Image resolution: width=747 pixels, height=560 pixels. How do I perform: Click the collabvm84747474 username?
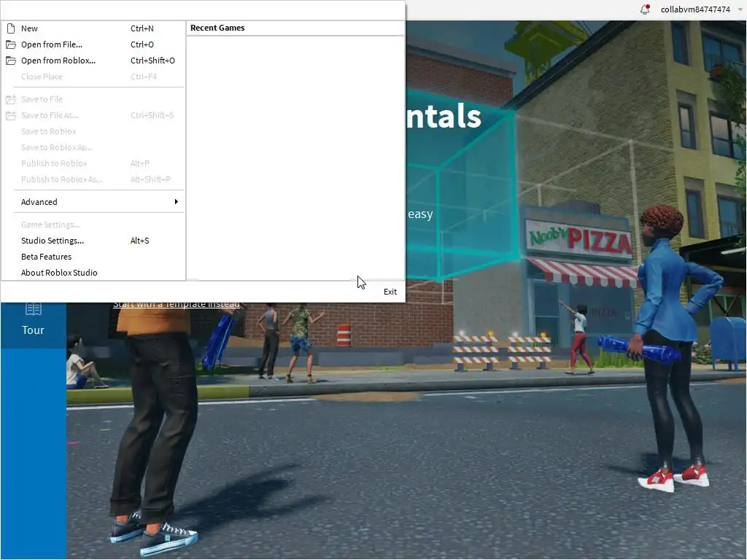click(x=695, y=9)
